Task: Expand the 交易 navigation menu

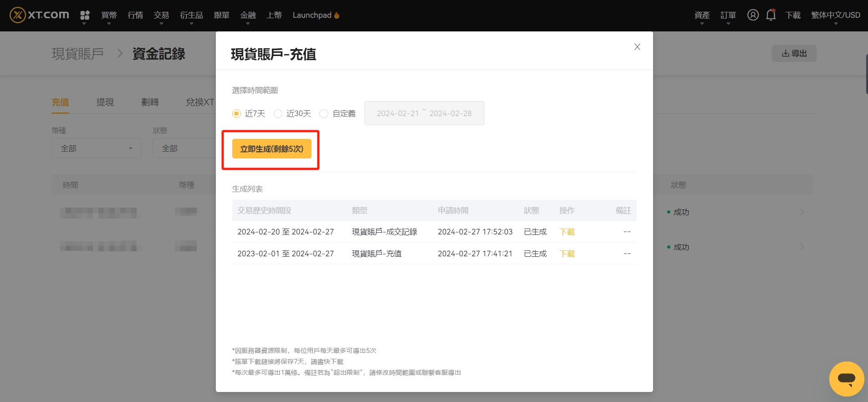Action: (x=161, y=15)
